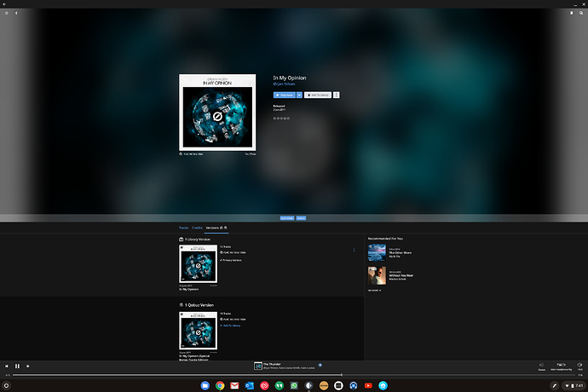Open options dots for Library Version
Screen dimensions: 588x392
click(x=354, y=251)
